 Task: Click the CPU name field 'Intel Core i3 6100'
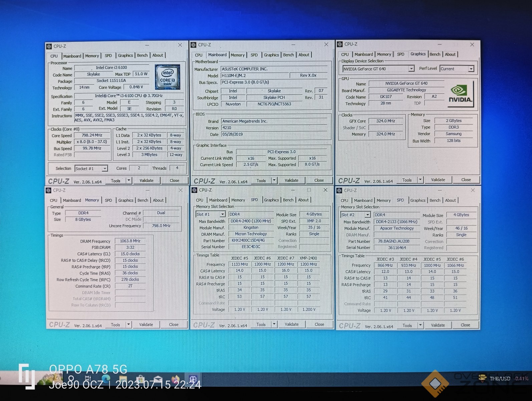pyautogui.click(x=112, y=68)
